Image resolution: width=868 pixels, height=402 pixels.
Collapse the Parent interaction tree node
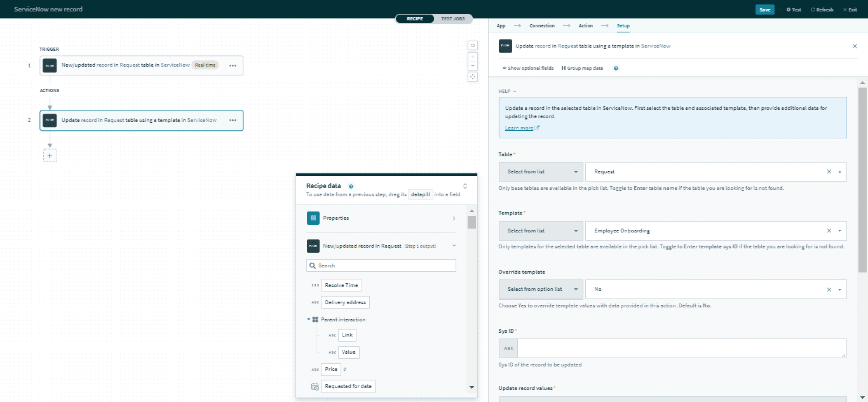309,319
